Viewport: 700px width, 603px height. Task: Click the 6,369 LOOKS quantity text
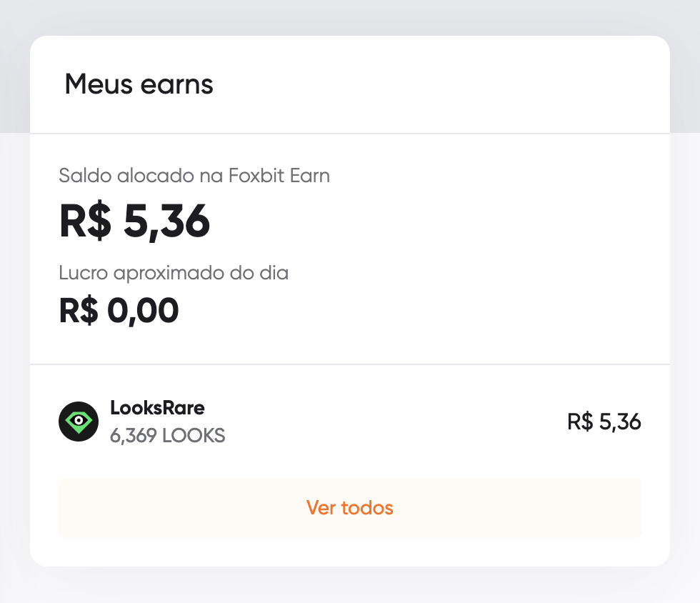[x=167, y=436]
